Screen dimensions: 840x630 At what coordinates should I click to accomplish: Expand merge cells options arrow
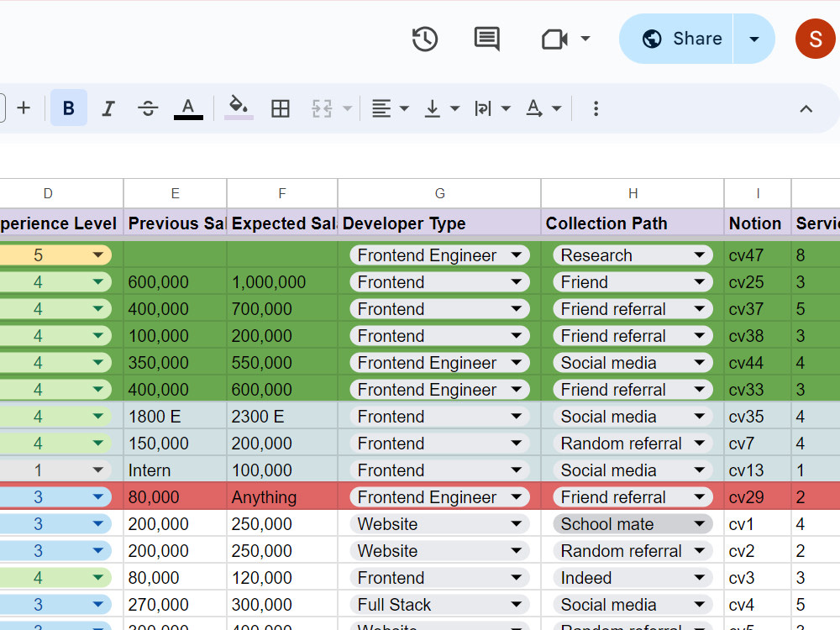347,108
